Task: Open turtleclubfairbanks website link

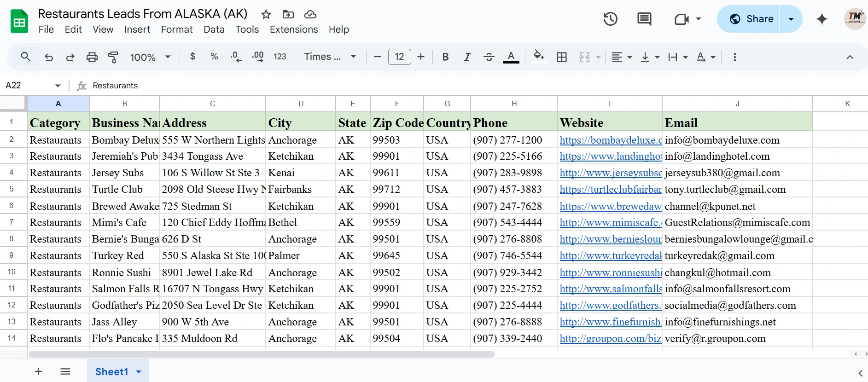Action: pos(611,189)
